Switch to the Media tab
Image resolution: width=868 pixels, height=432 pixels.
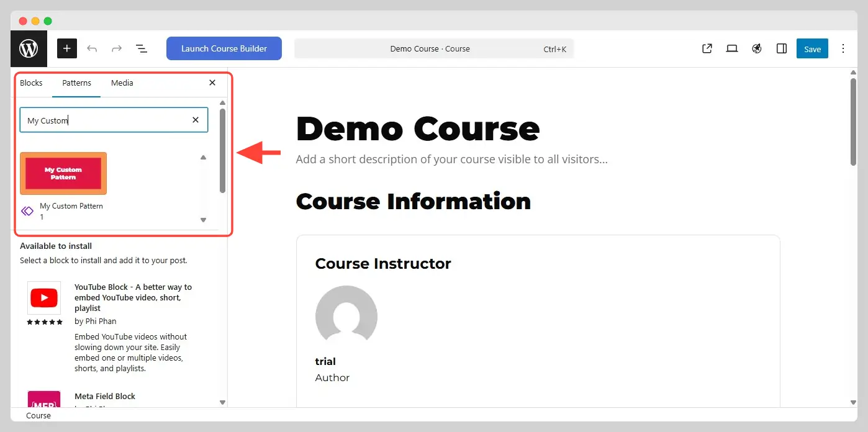[x=122, y=83]
